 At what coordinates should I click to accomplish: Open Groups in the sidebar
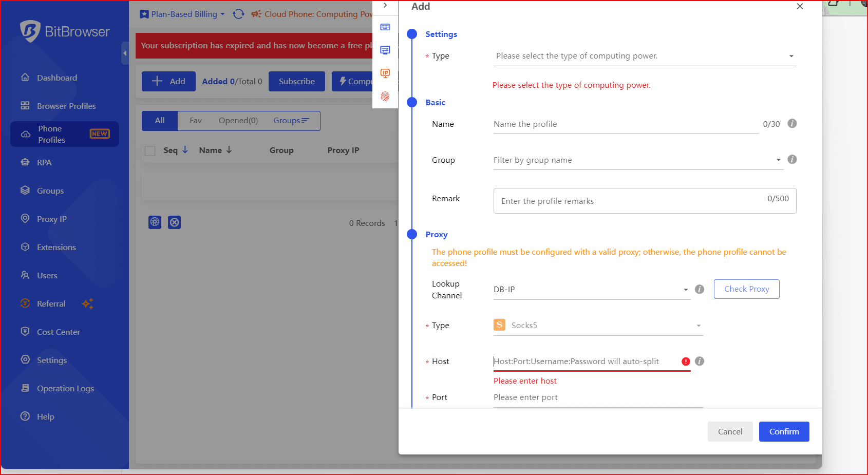tap(50, 191)
